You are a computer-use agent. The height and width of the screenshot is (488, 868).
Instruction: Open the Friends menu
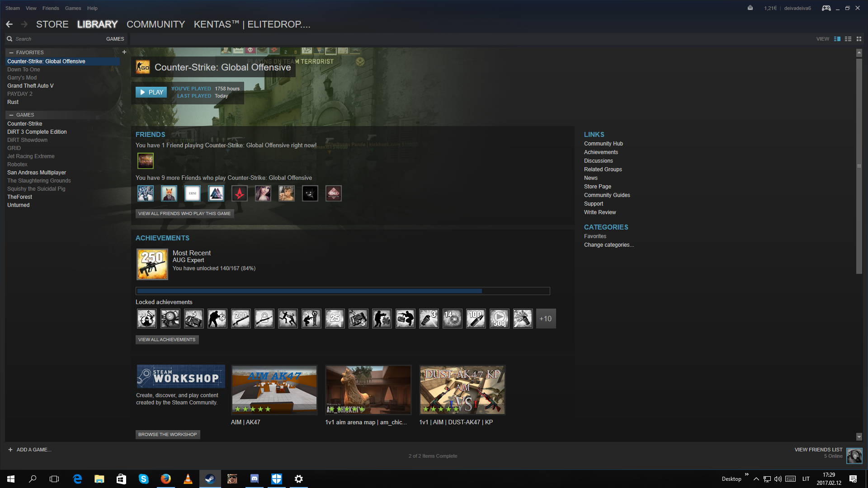coord(51,8)
